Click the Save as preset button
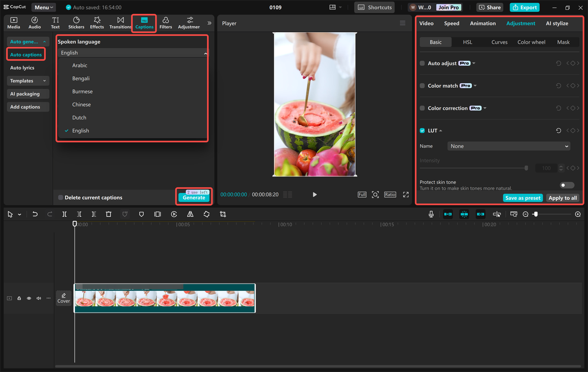This screenshot has height=372, width=588. pos(523,197)
